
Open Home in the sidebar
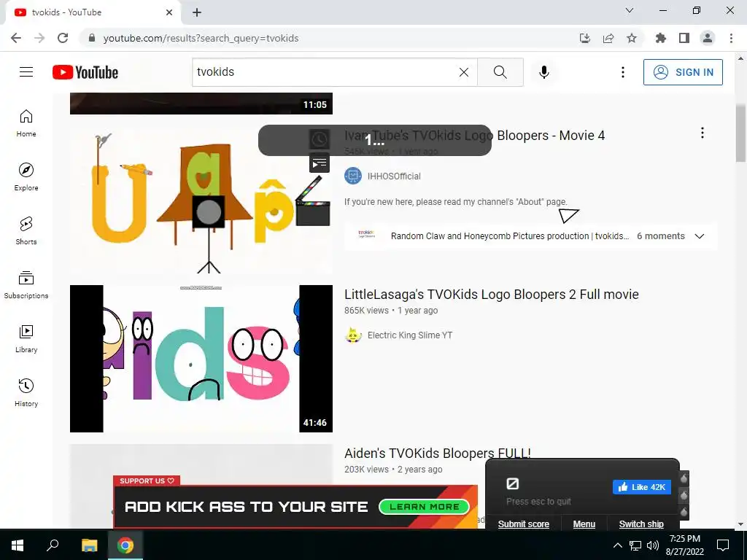pos(26,122)
